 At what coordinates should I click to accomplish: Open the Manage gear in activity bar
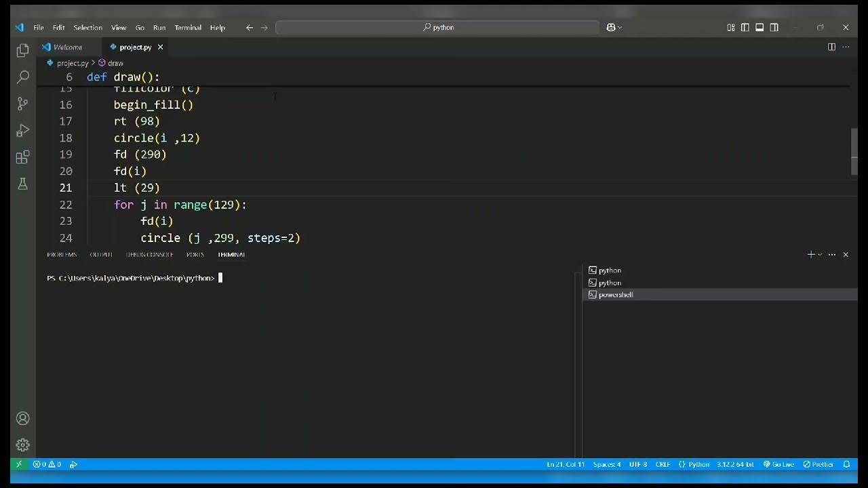(22, 445)
